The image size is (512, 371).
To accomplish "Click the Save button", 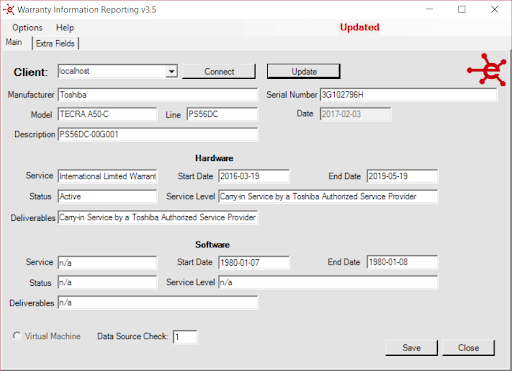I will (411, 348).
